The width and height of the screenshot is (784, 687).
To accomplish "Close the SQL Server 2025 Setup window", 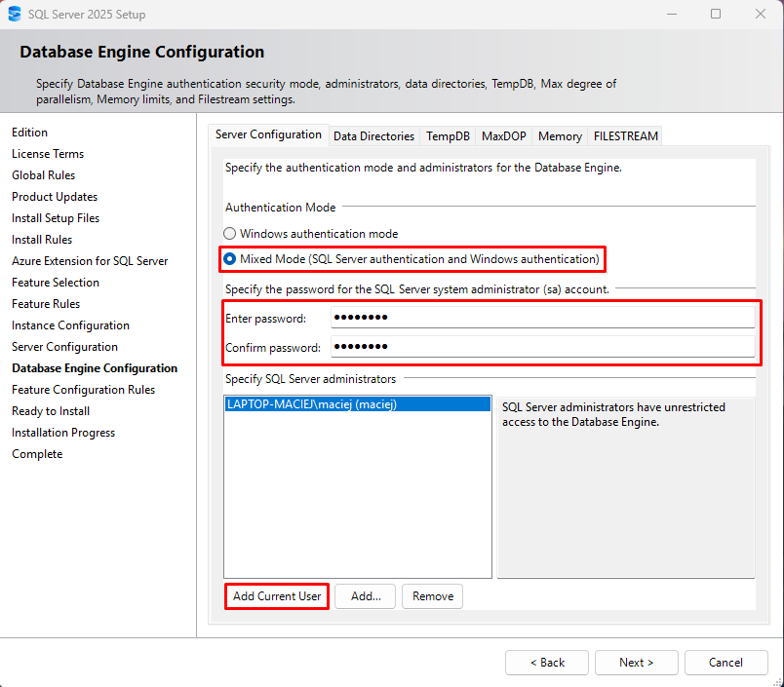I will coord(760,14).
